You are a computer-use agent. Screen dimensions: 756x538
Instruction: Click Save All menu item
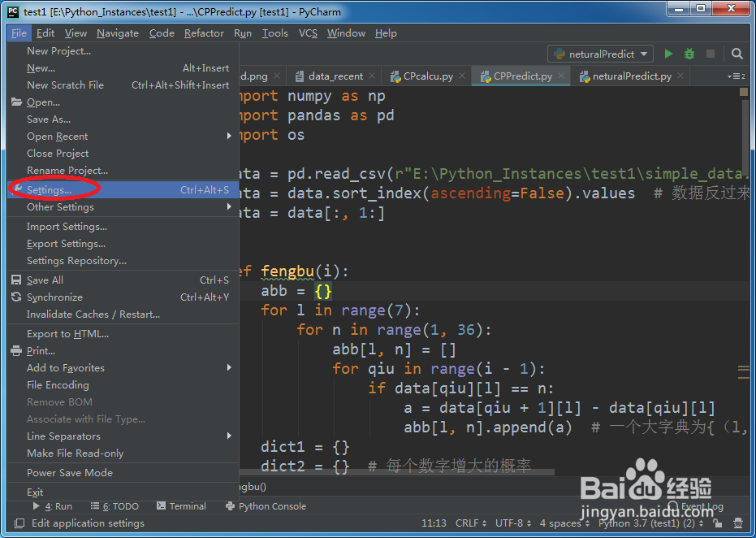click(123, 280)
